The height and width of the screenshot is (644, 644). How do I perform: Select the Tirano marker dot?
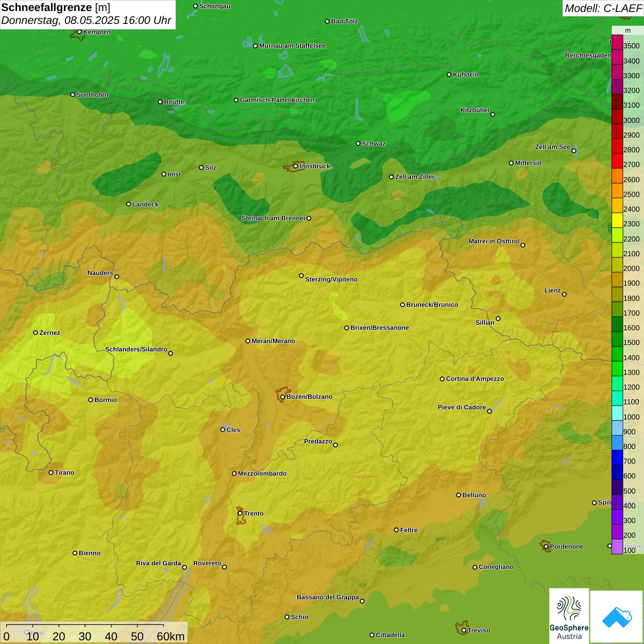(x=51, y=472)
